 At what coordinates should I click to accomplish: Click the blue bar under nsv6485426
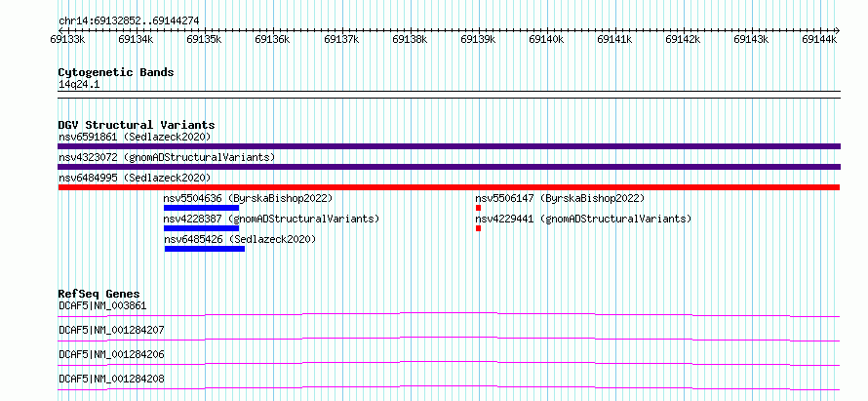[205, 249]
